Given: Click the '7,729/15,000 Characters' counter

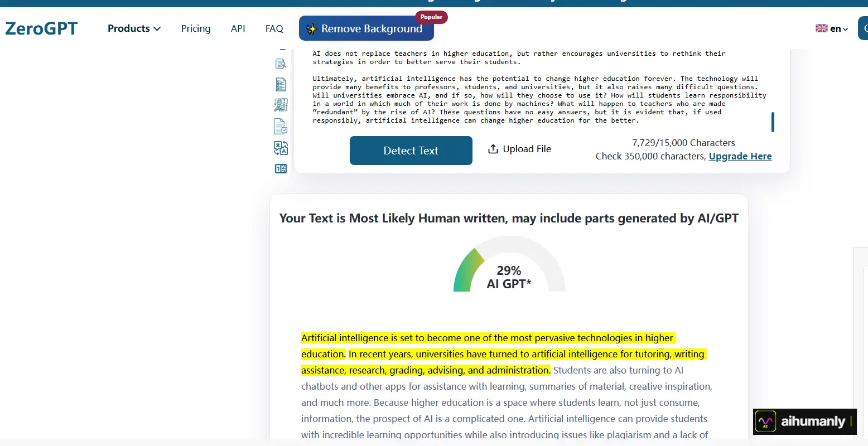Looking at the screenshot, I should click(x=683, y=143).
